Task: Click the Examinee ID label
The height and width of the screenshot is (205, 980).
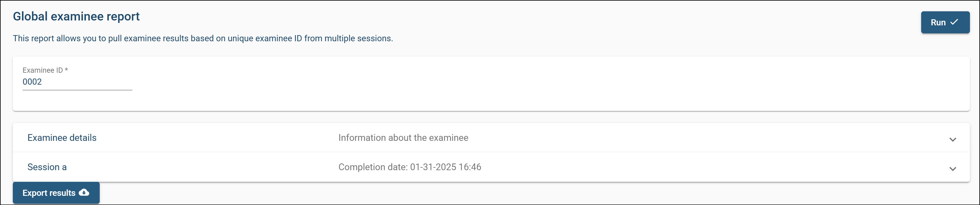Action: click(x=43, y=70)
